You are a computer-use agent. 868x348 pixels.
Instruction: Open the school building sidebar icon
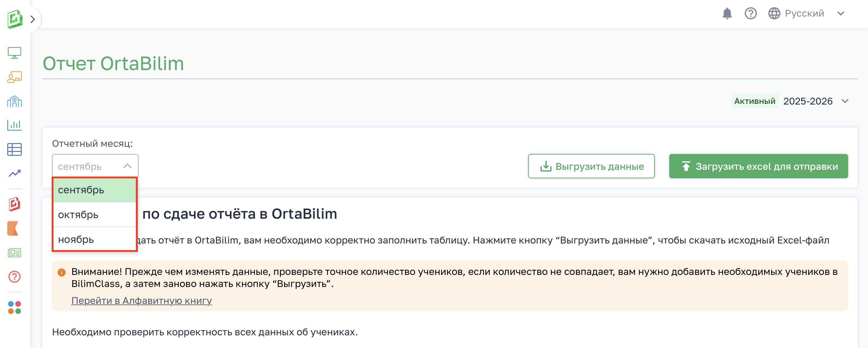pyautogui.click(x=14, y=101)
